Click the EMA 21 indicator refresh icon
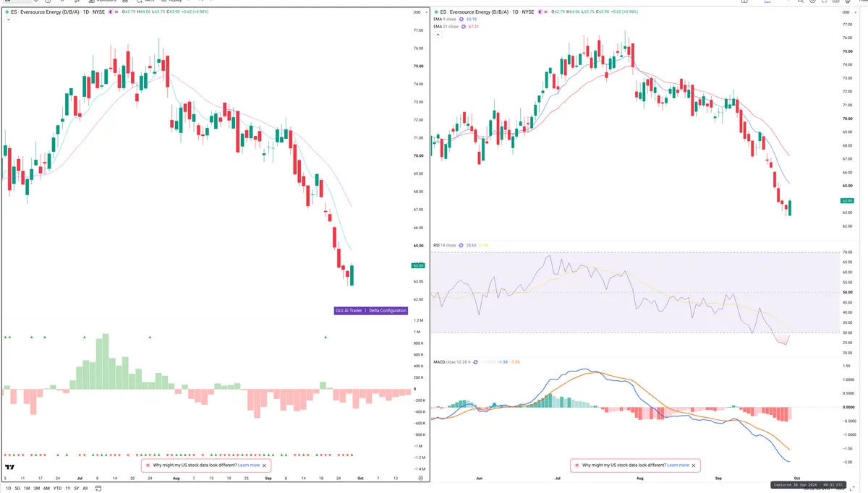Viewport: 868px width, 493px height. coord(463,27)
